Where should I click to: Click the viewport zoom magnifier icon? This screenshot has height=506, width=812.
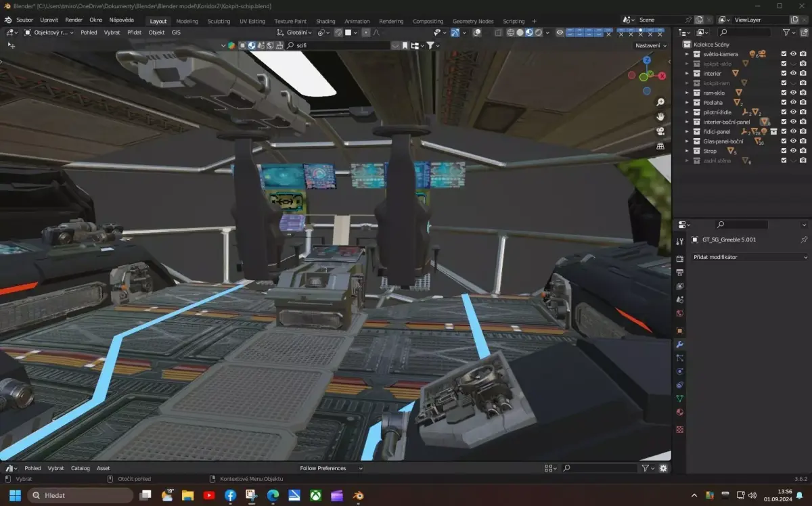click(x=660, y=102)
